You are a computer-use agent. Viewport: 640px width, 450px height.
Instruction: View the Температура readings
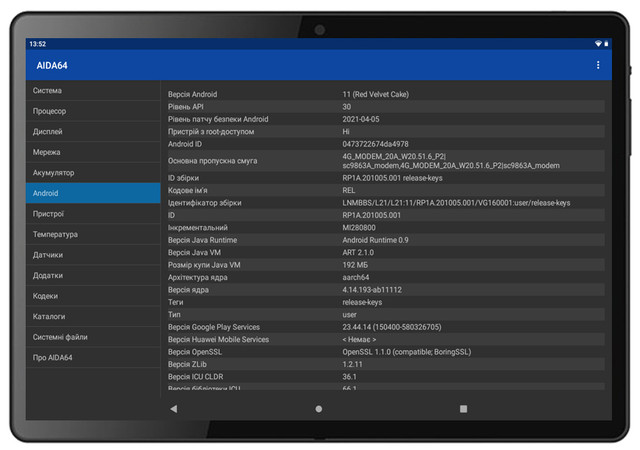(93, 234)
